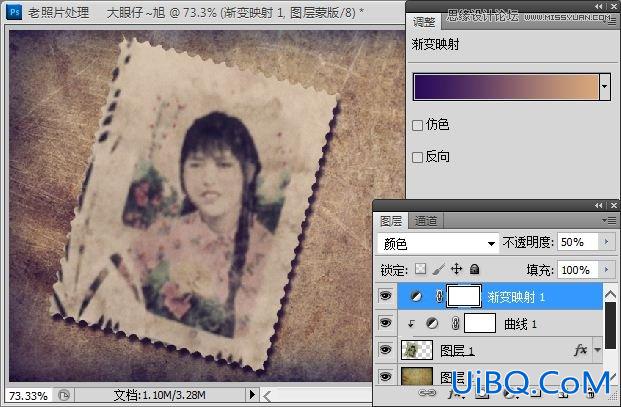This screenshot has height=407, width=621.
Task: Click the 填充 100% value field
Action: pos(577,270)
